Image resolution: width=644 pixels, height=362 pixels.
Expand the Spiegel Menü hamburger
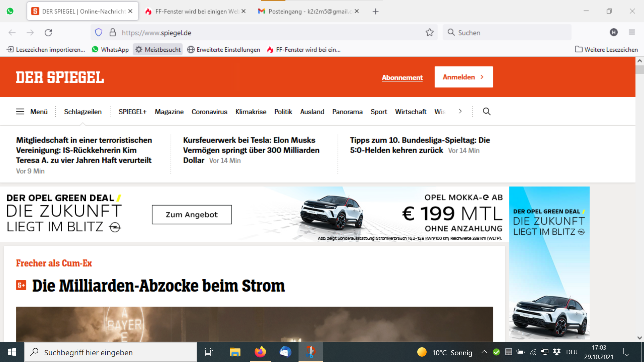point(32,112)
